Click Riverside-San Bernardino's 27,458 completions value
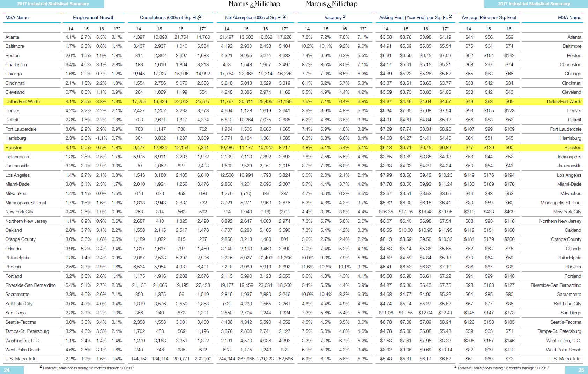 tap(203, 285)
